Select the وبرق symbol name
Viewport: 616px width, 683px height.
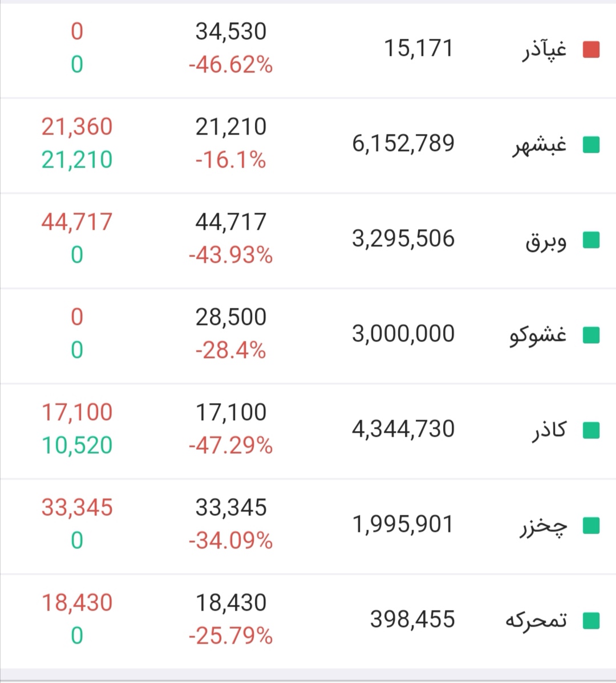(546, 241)
